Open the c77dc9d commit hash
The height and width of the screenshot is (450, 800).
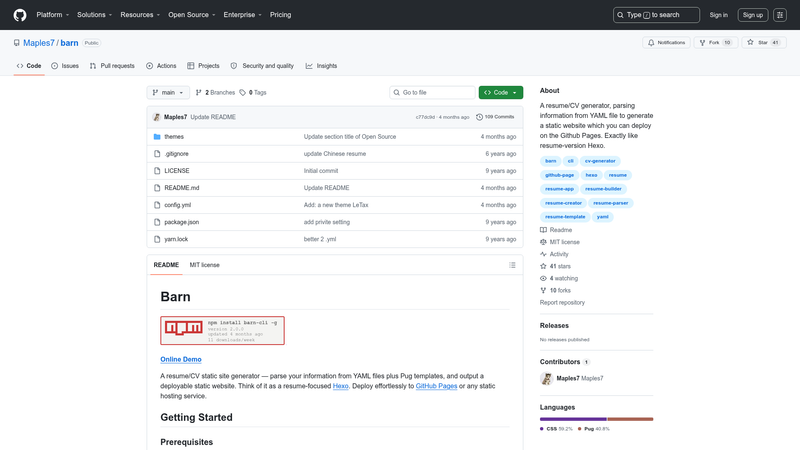point(425,117)
